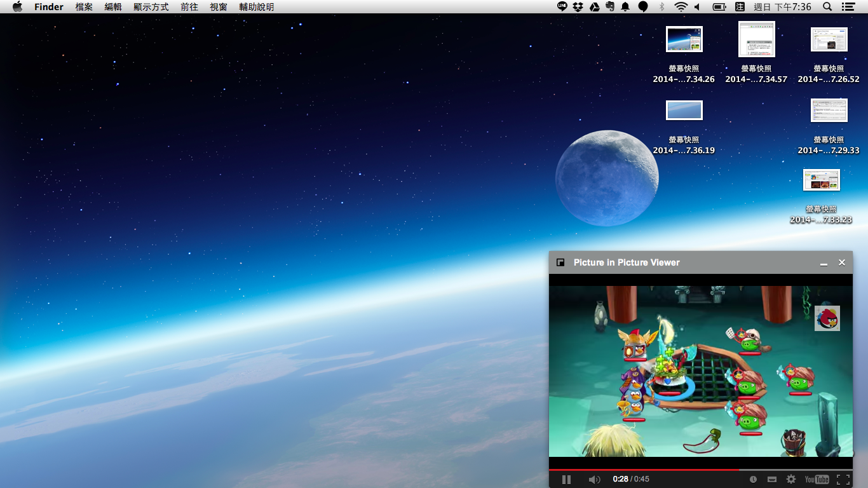Screen dimensions: 868x488
Task: Select the 螢幕快照 2014-…7.36.19 desktop file
Action: (x=684, y=127)
